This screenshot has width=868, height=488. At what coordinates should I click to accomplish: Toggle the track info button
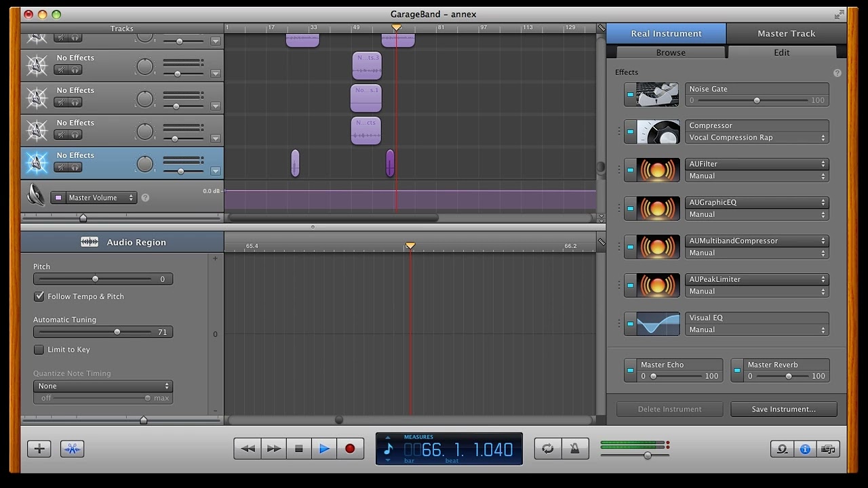806,449
